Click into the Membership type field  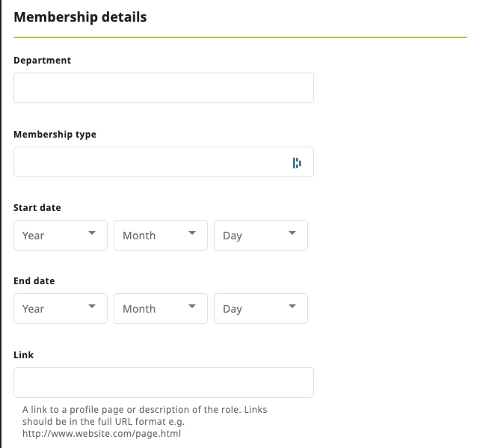(x=150, y=162)
